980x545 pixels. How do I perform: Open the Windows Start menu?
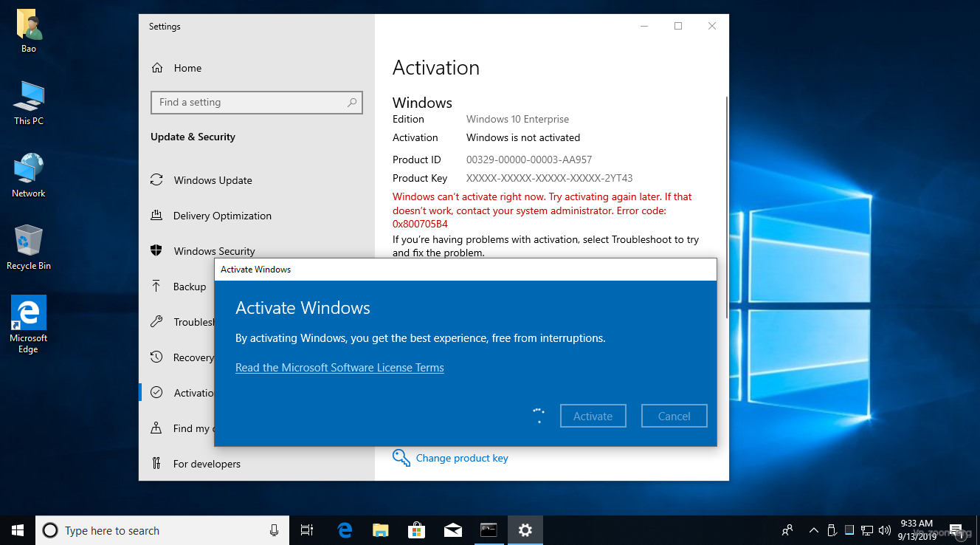tap(18, 530)
